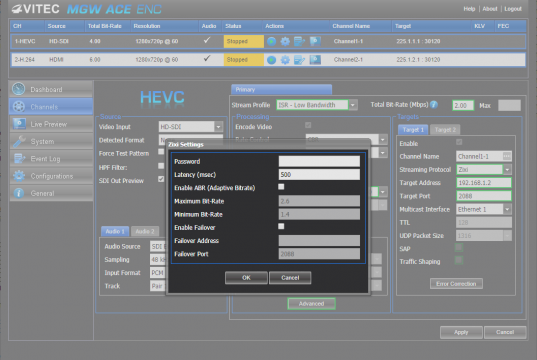
Task: Click the Error Correction button
Action: coord(456,284)
